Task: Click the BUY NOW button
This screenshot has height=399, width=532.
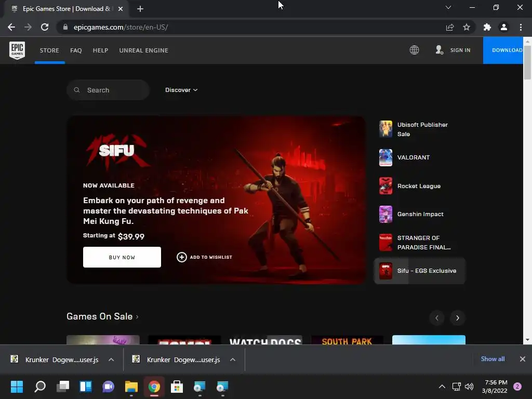Action: tap(122, 257)
